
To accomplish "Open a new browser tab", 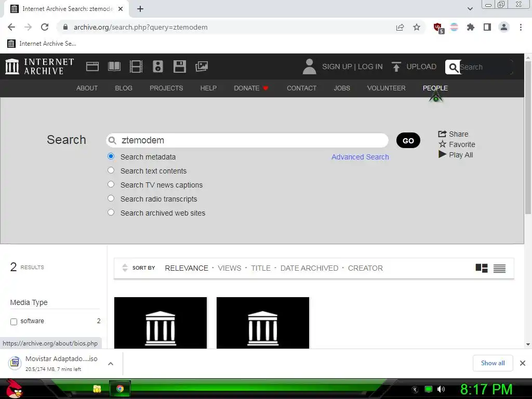I will click(x=140, y=9).
